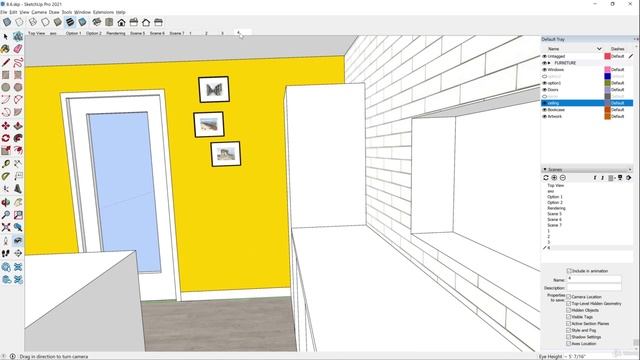
Task: Enable Include in animation checkbox
Action: point(569,271)
